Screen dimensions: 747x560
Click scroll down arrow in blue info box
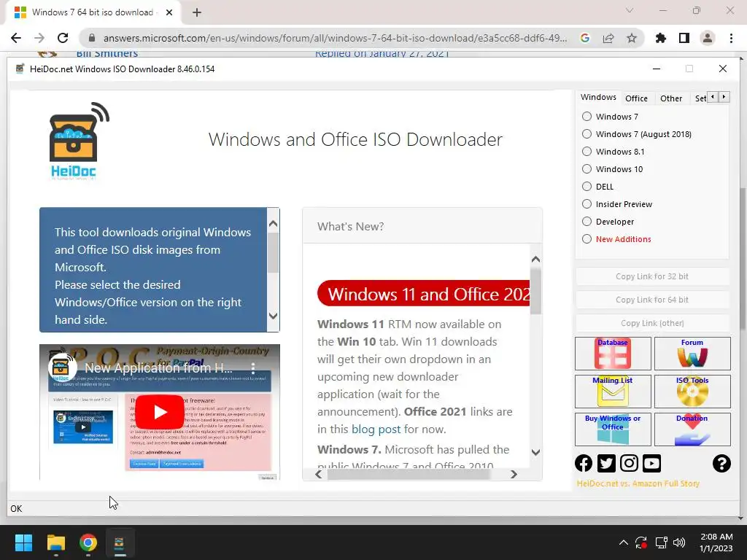click(x=274, y=316)
